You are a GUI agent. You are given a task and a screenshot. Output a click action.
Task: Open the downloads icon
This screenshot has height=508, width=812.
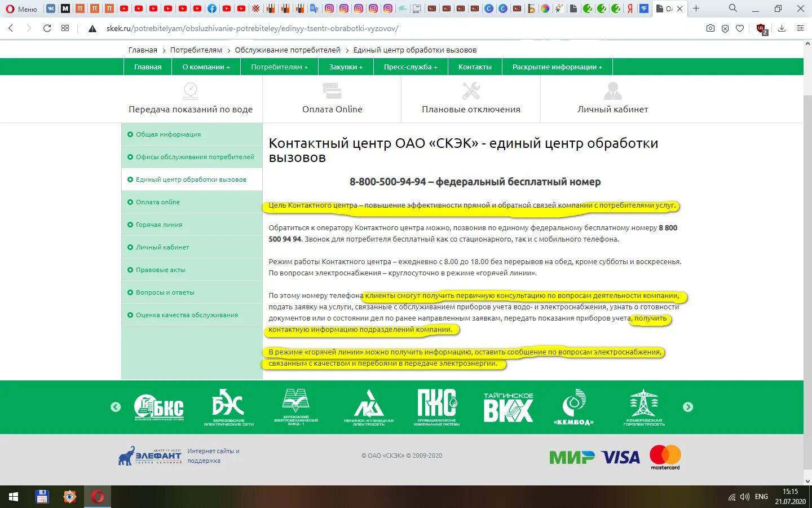click(782, 28)
